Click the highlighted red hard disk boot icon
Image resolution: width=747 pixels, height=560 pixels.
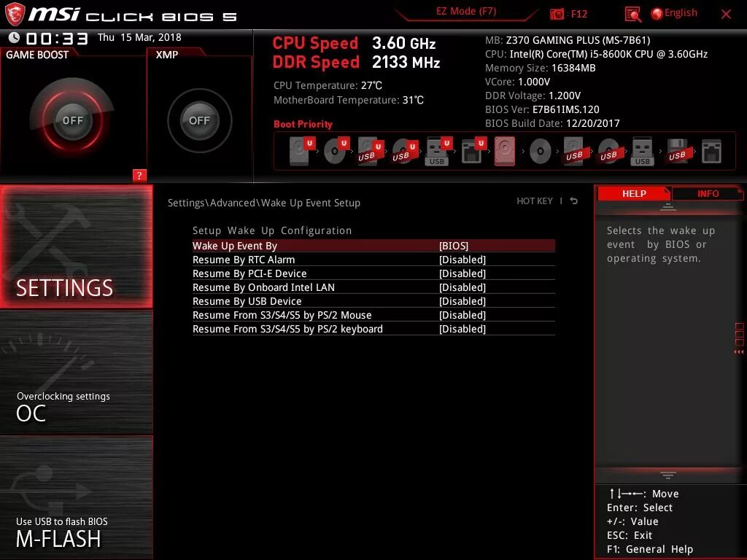tap(505, 151)
